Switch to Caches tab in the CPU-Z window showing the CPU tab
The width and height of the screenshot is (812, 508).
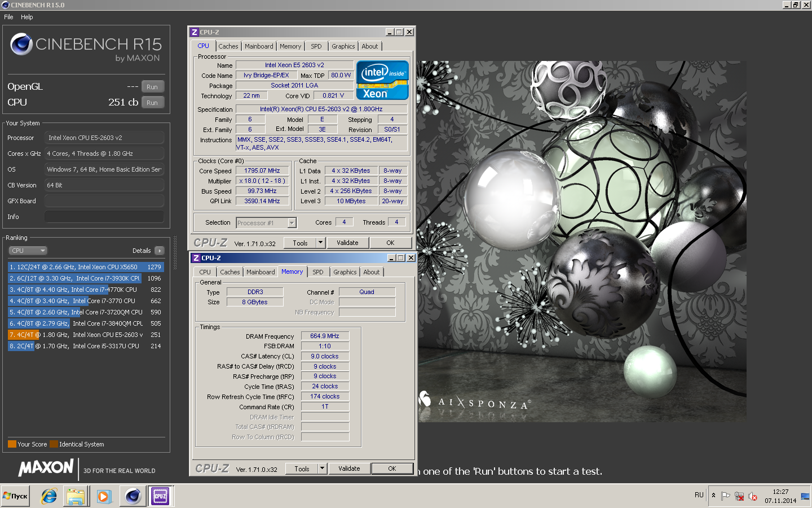(x=228, y=46)
